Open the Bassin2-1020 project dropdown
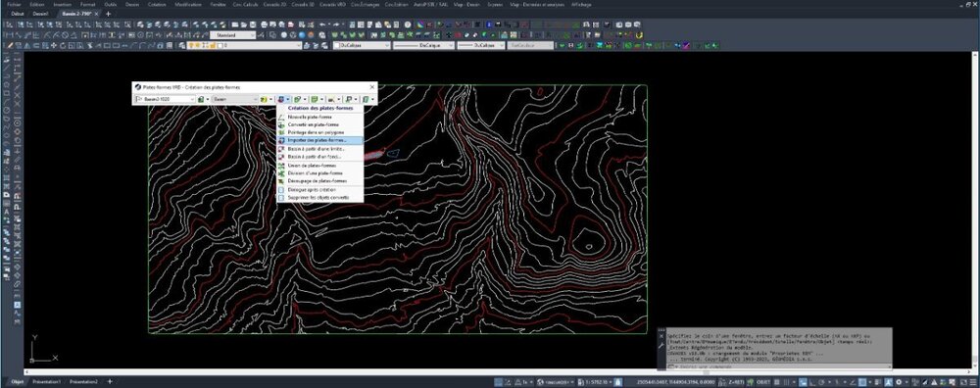The image size is (980, 388). pos(165,99)
